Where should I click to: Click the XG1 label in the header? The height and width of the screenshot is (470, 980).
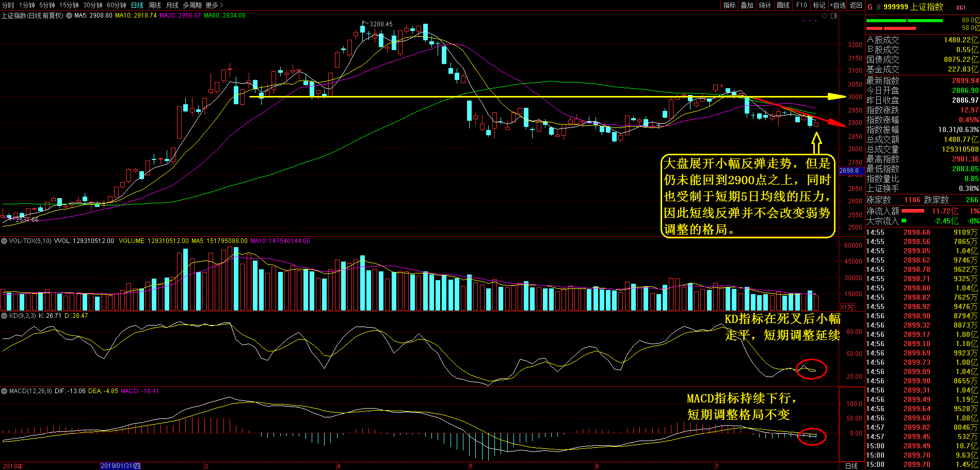960,8
